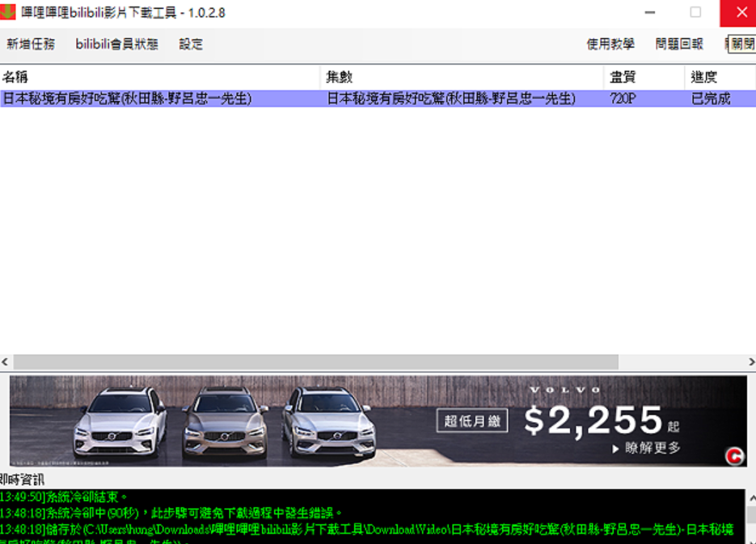756x544 pixels.
Task: Select the 日本秘境有房好吃驚 task name cell
Action: point(127,99)
